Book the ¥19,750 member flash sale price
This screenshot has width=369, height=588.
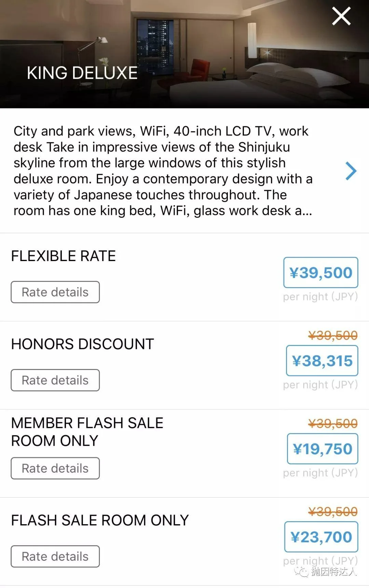coord(323,449)
